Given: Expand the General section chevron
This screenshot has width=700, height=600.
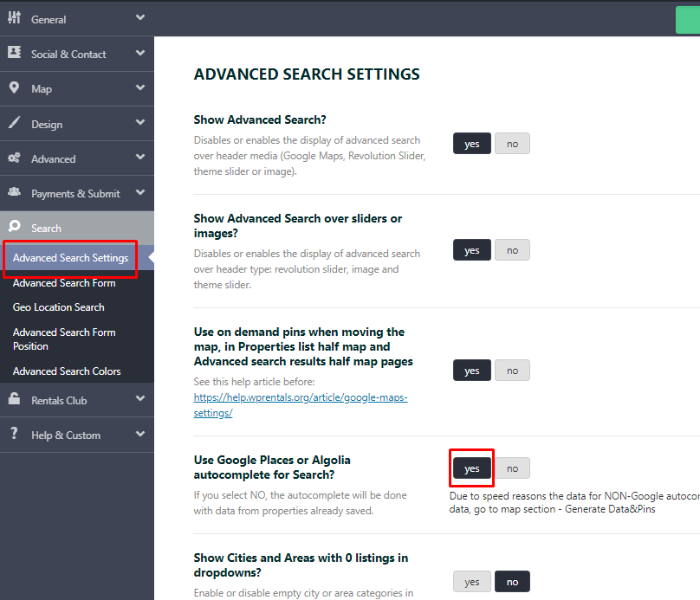Looking at the screenshot, I should [140, 18].
